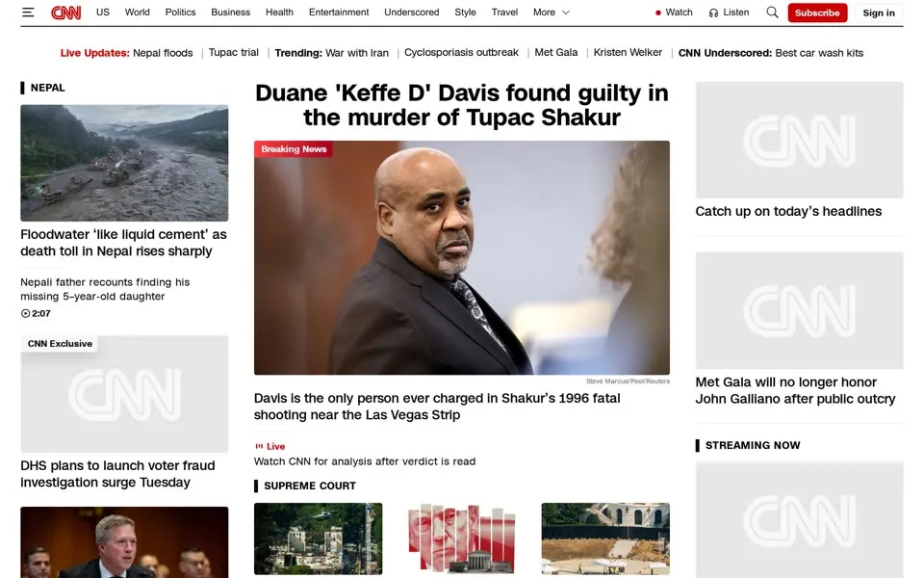Open Cyclosporiasis outbreak link

461,52
